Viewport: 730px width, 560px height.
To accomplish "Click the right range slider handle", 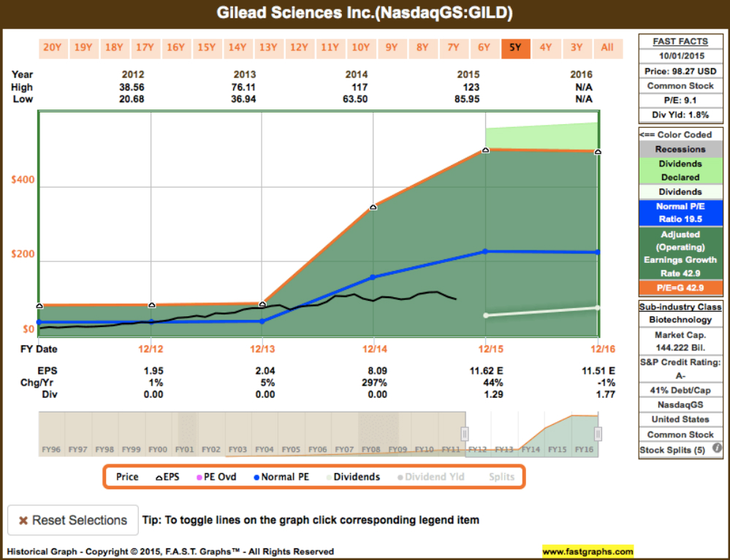I will pos(598,434).
